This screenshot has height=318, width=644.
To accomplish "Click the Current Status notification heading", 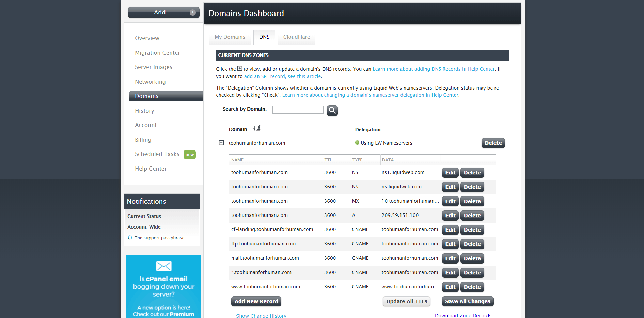I will [144, 216].
